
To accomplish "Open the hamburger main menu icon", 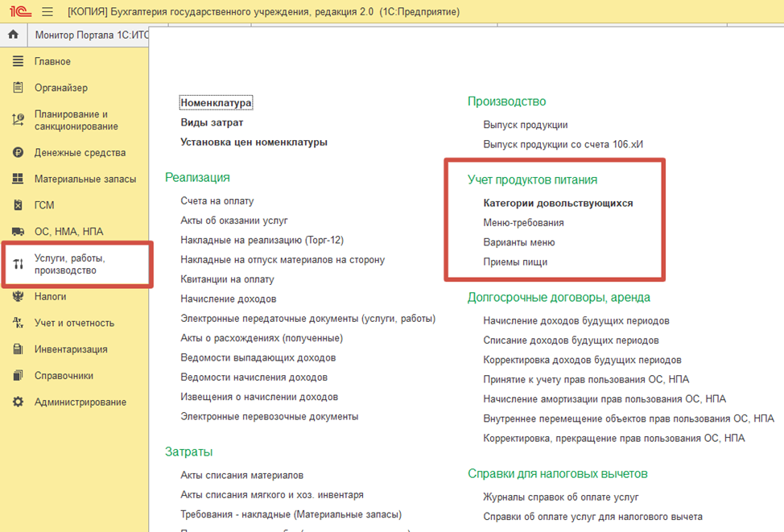I will point(47,11).
